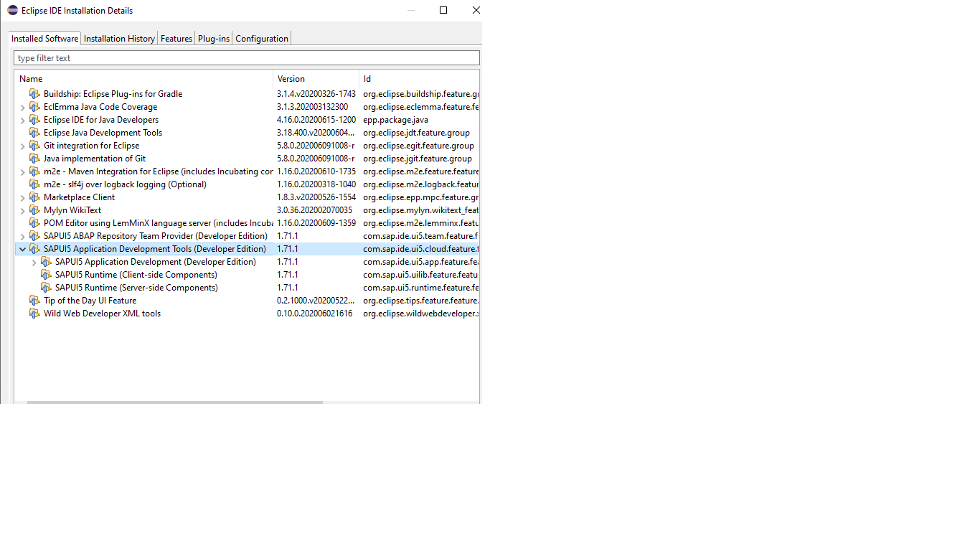Screen dimensions: 980x551
Task: Click the id org.eclipse.jdt.feature.group
Action: point(416,133)
